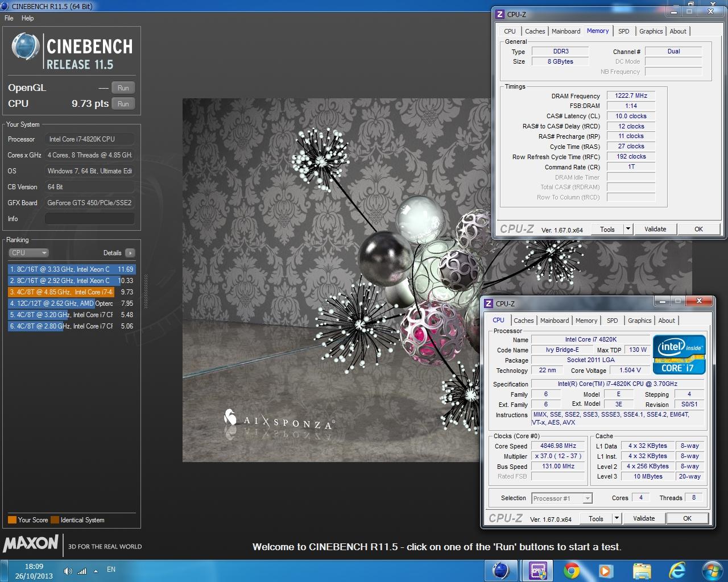728x582 pixels.
Task: Open About tab in the upper CPU-Z window
Action: click(678, 31)
